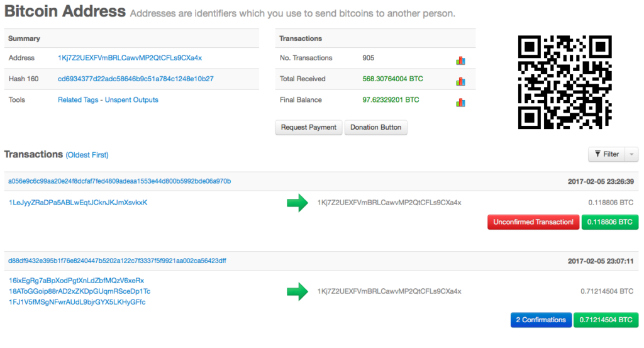644x348 pixels.
Task: Open transaction hash a056e9c6c99aa20e...
Action: pos(119,181)
